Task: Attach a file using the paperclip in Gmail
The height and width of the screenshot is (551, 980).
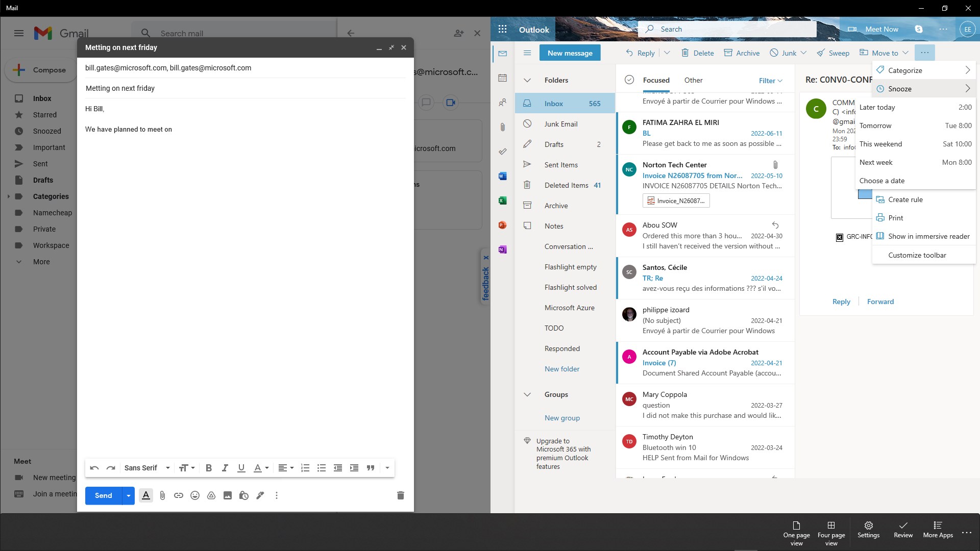Action: click(x=162, y=495)
